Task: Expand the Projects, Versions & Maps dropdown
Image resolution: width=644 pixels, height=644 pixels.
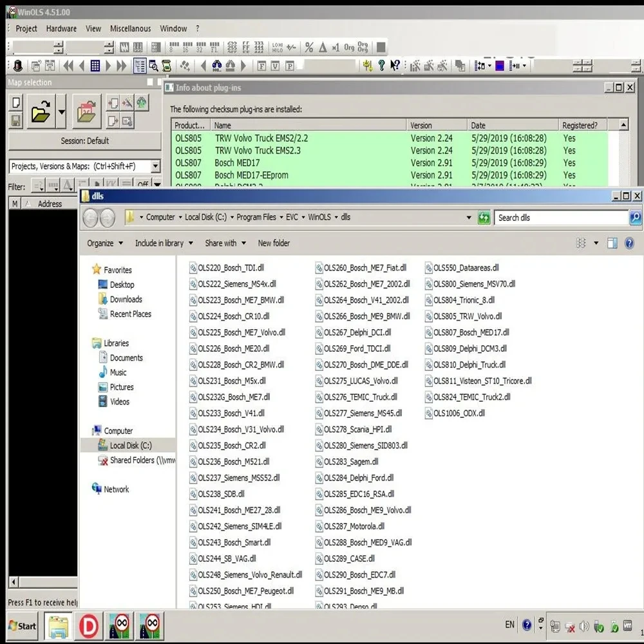Action: click(155, 166)
